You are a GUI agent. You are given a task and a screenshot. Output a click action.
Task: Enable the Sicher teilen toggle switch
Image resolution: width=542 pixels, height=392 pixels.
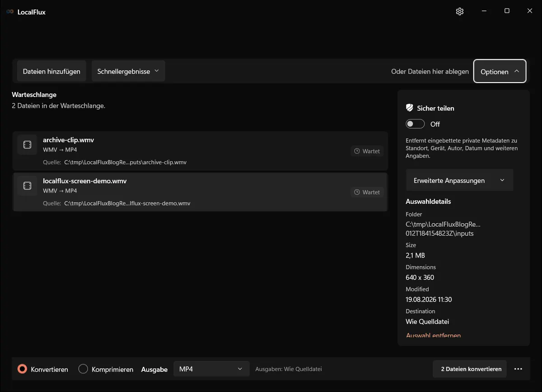[415, 124]
